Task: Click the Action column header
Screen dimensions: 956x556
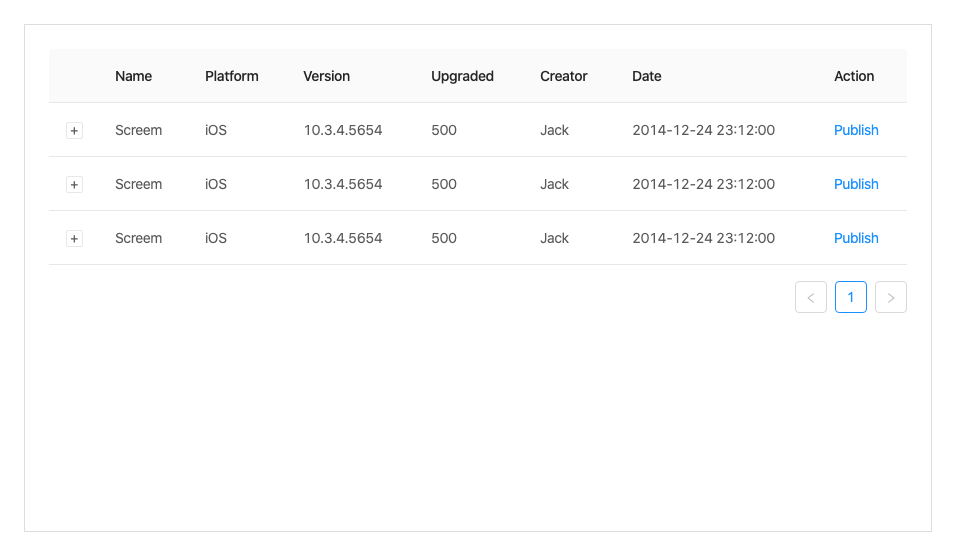Action: coord(854,76)
